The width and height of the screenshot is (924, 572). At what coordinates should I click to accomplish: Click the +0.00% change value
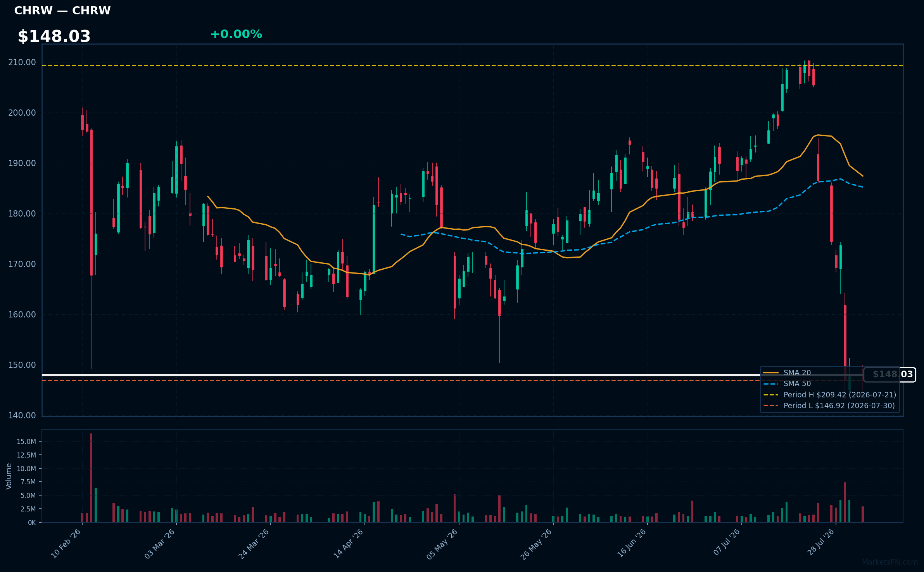click(236, 34)
